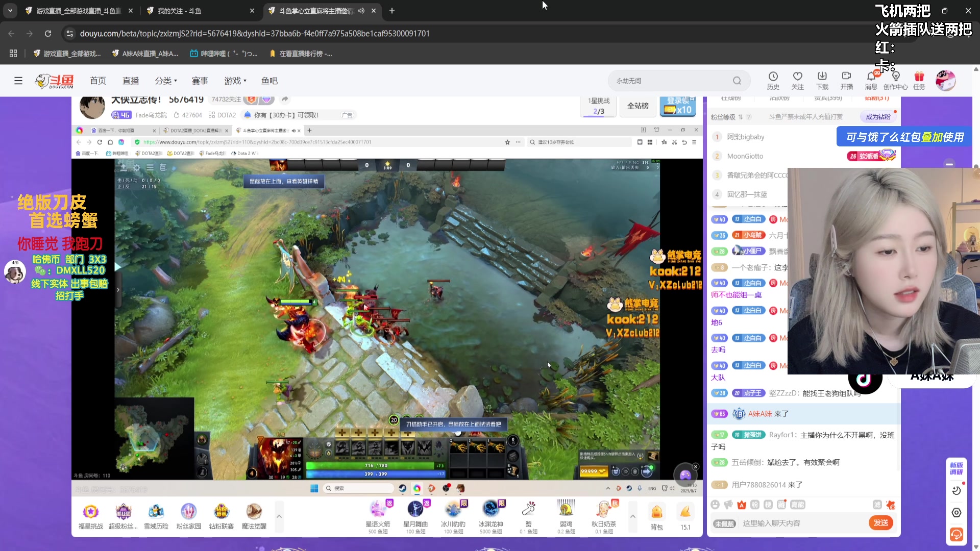980x551 pixels.
Task: Open the 背包 backpack
Action: click(x=656, y=517)
